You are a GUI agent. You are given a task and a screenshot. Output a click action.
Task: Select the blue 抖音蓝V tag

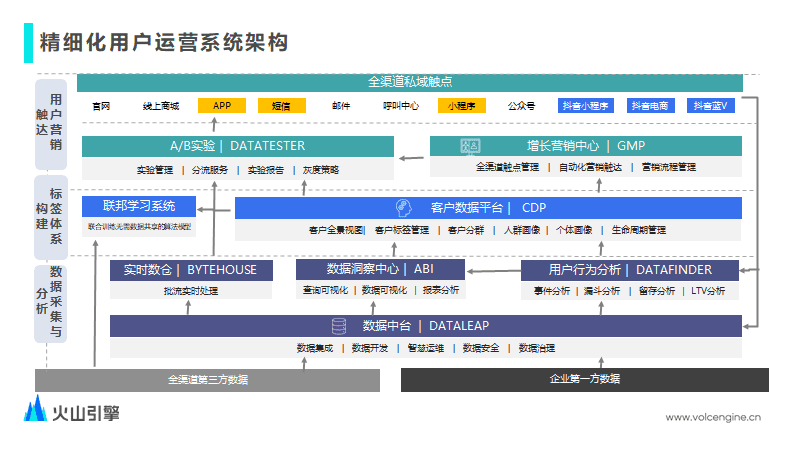714,105
